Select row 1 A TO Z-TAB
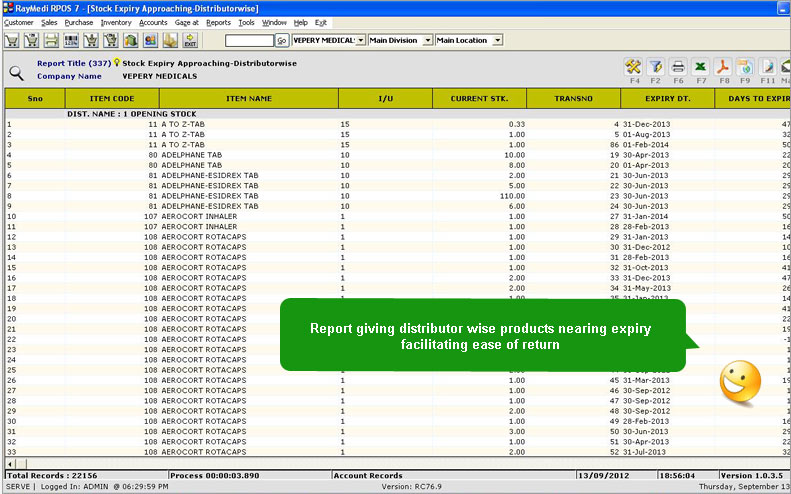This screenshot has height=494, width=791. (x=398, y=124)
